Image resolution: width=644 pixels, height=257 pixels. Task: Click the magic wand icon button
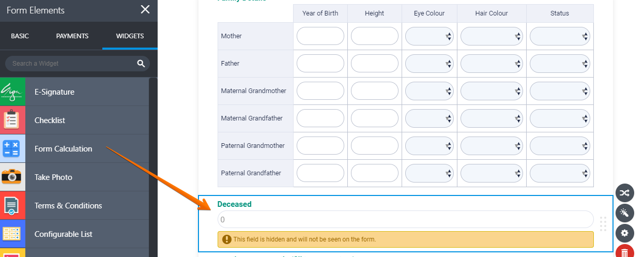click(x=624, y=213)
